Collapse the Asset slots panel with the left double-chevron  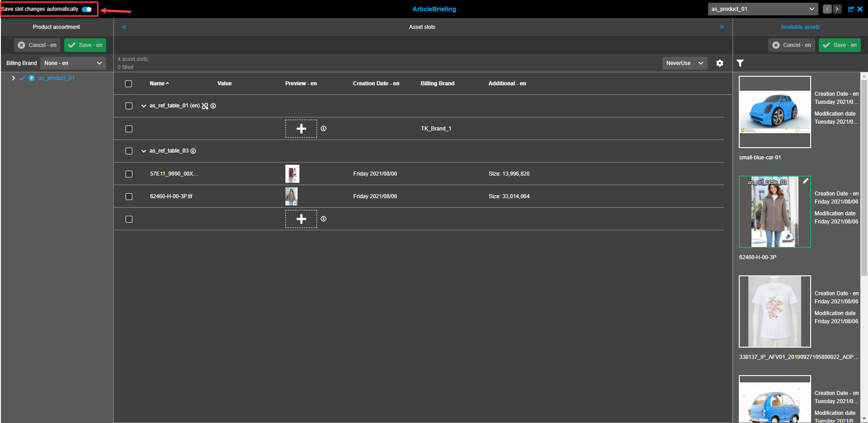124,27
